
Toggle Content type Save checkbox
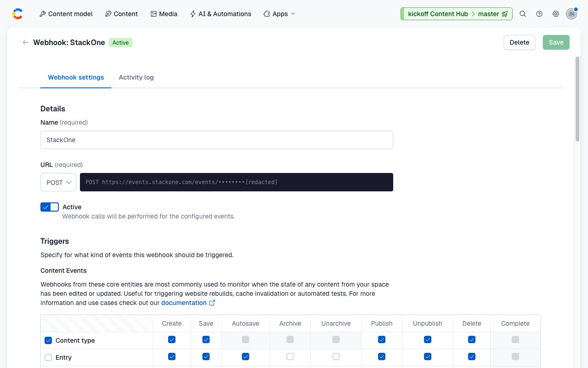[206, 339]
